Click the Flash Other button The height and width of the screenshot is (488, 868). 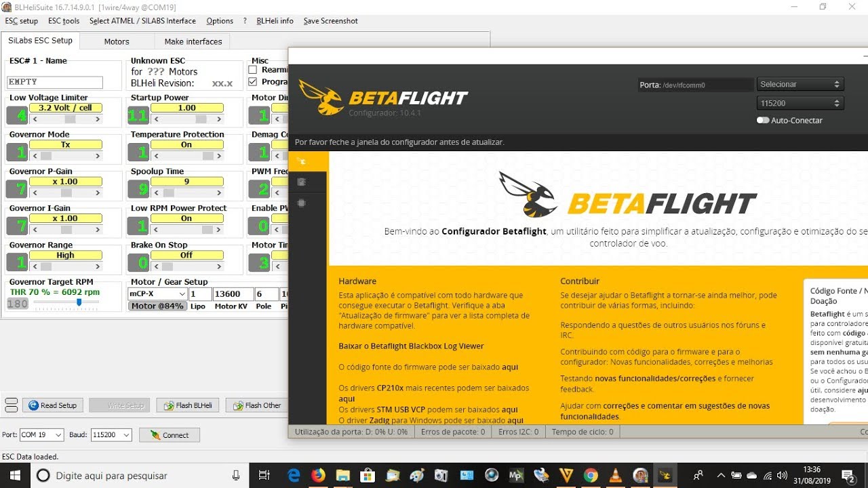point(257,405)
